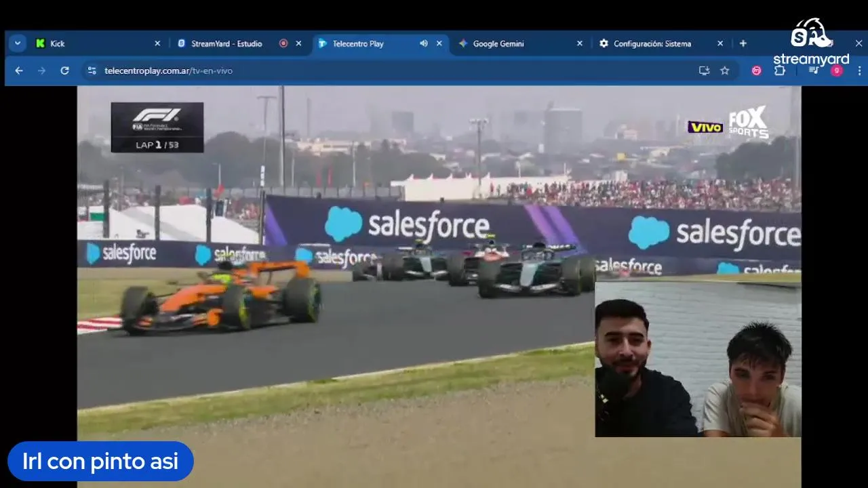Click the 'Irl con pinto asi' banner
The image size is (868, 488).
pyautogui.click(x=100, y=462)
